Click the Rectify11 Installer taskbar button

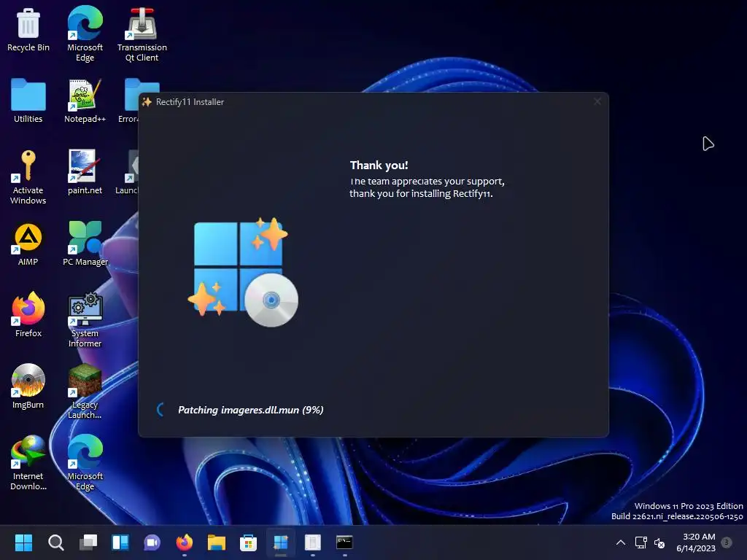point(281,542)
